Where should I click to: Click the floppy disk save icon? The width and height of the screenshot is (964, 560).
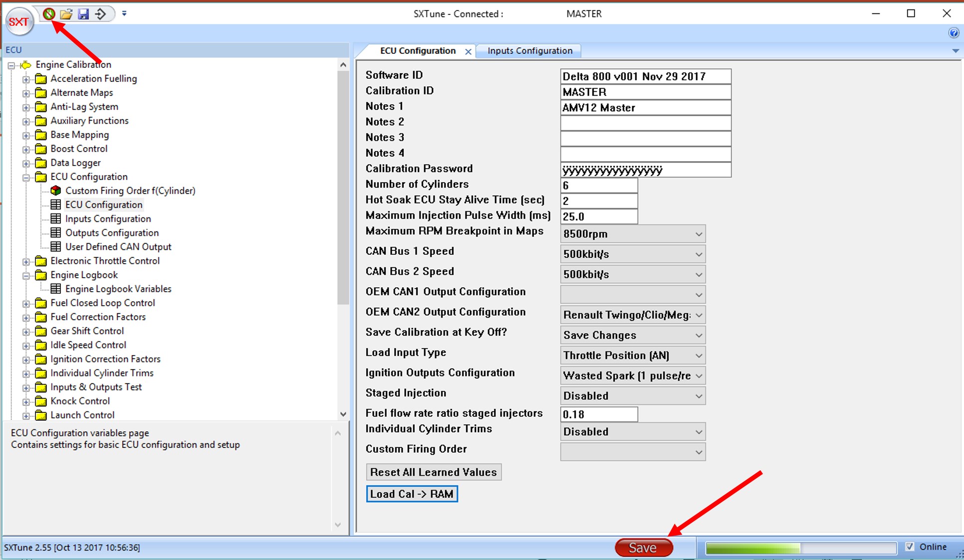coord(83,14)
